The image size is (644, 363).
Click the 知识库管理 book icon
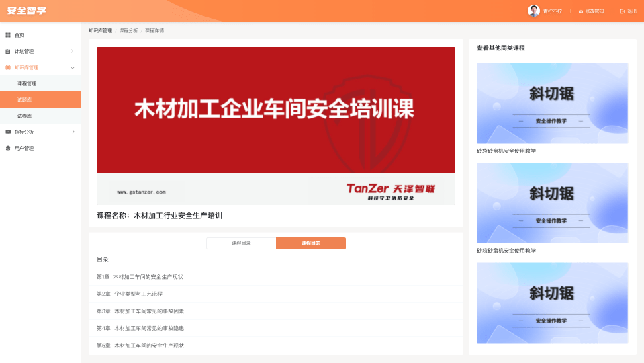[x=8, y=67]
